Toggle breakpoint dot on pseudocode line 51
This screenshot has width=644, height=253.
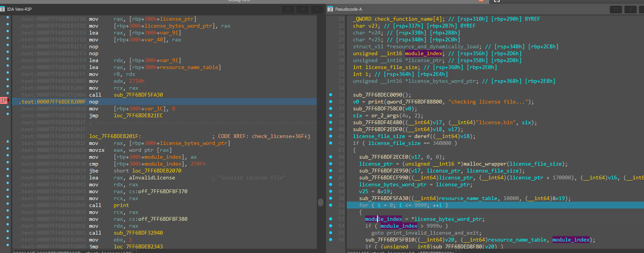coord(331,205)
